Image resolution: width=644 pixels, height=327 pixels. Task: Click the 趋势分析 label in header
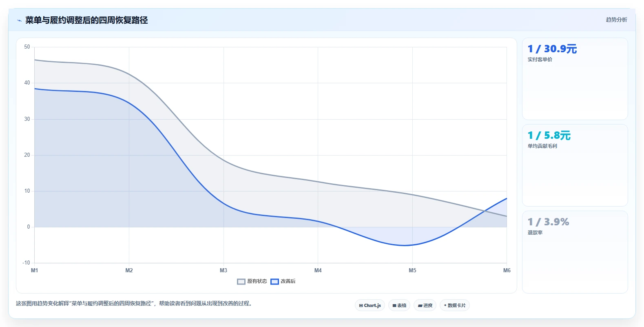tap(616, 20)
